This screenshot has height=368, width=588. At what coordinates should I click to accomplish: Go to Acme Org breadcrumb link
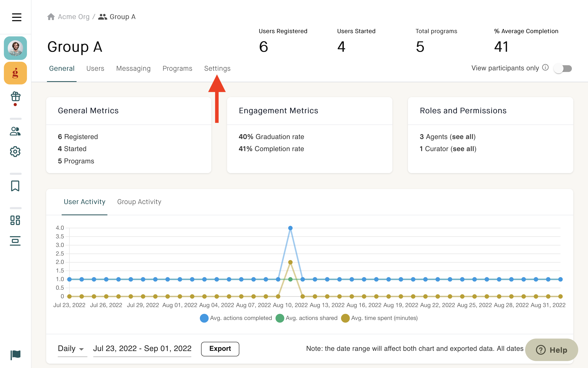(x=74, y=17)
